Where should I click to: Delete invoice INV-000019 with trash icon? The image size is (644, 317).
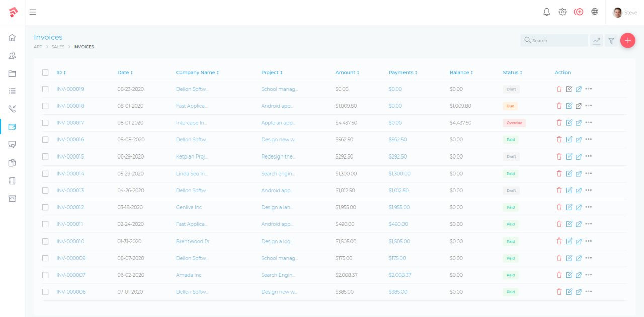559,89
